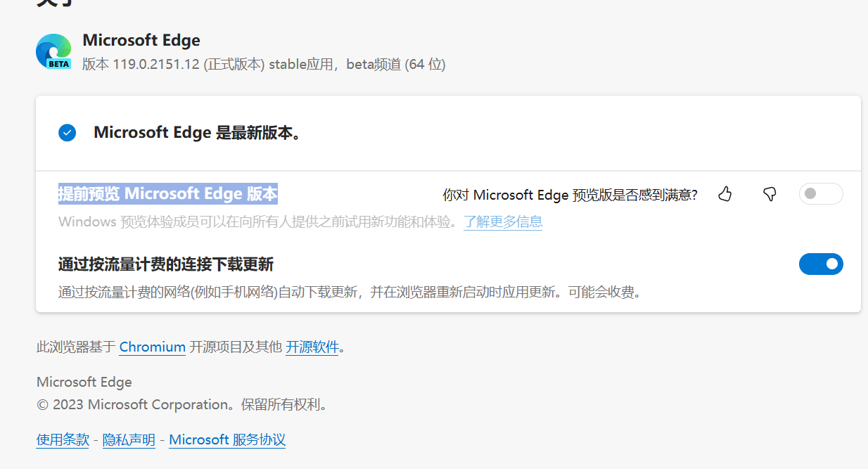Open the 了解更多信息 link
Image resolution: width=868 pixels, height=469 pixels.
click(503, 221)
